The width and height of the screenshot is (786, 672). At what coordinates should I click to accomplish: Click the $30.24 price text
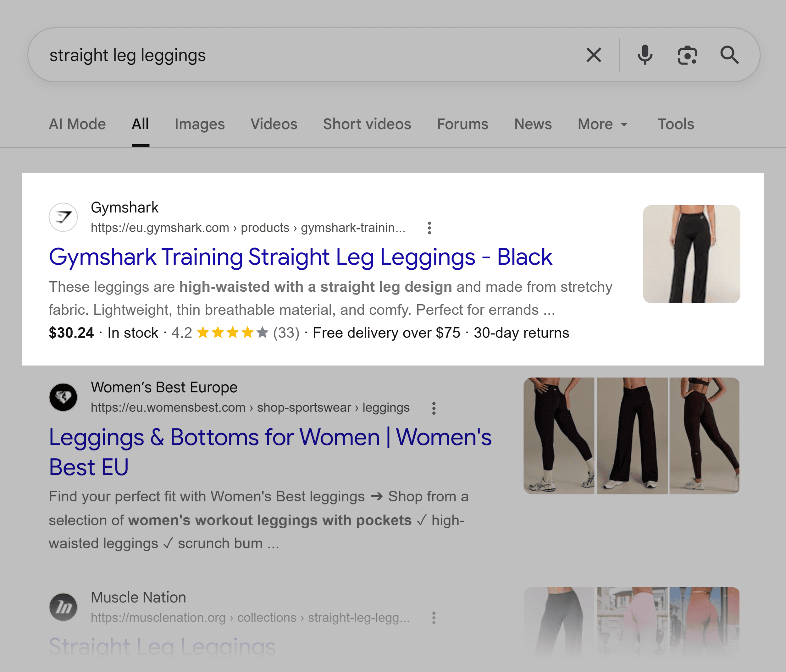click(x=71, y=333)
